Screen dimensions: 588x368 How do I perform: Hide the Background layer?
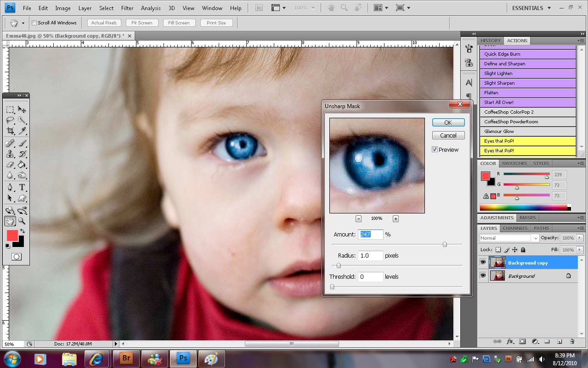pyautogui.click(x=483, y=276)
